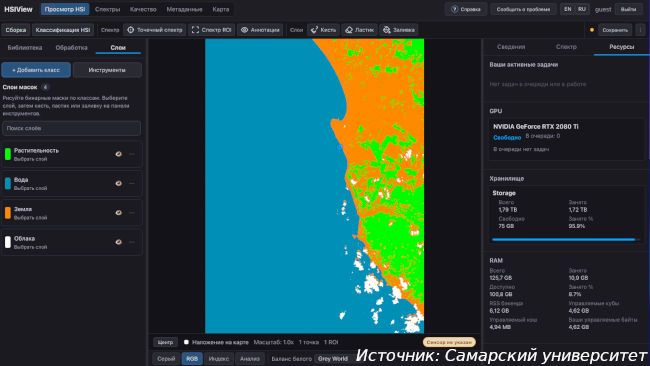Toggle visibility of the Вода layer
Screen dimensions: 650x366
pyautogui.click(x=119, y=183)
